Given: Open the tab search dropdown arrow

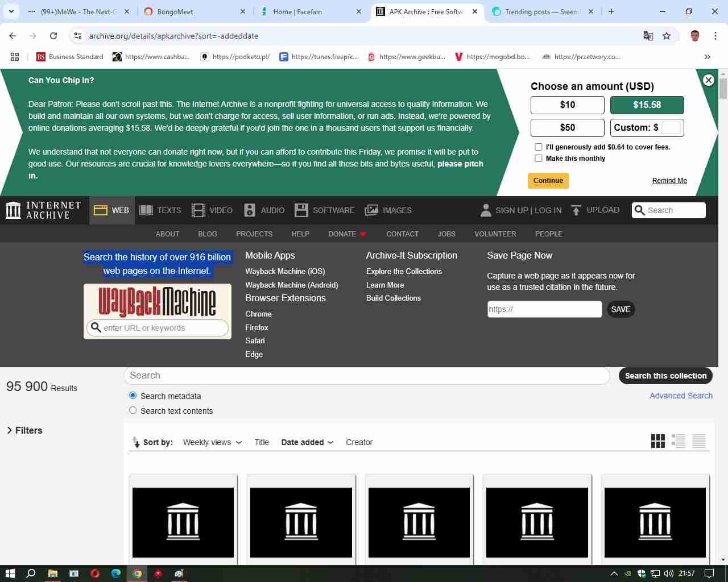Looking at the screenshot, I should click(11, 11).
